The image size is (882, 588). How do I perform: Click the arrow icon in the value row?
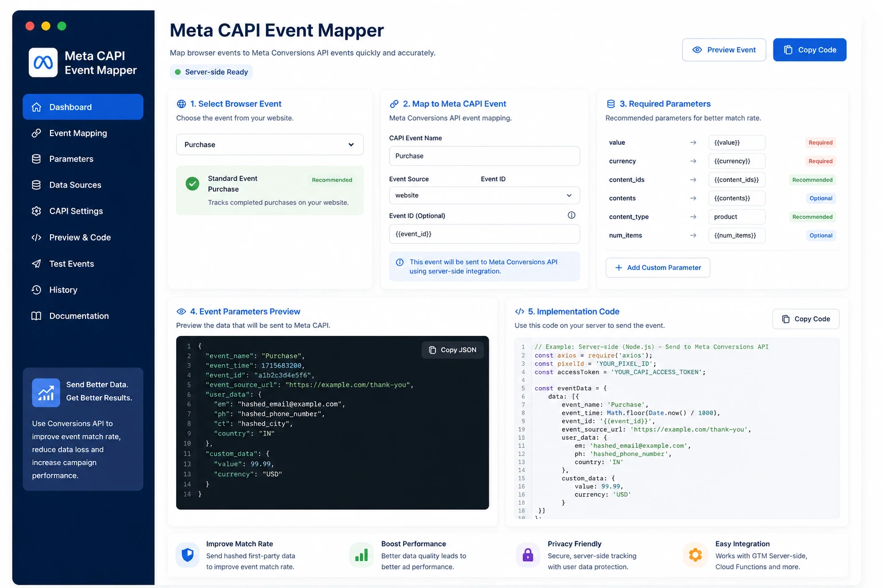[x=693, y=142]
